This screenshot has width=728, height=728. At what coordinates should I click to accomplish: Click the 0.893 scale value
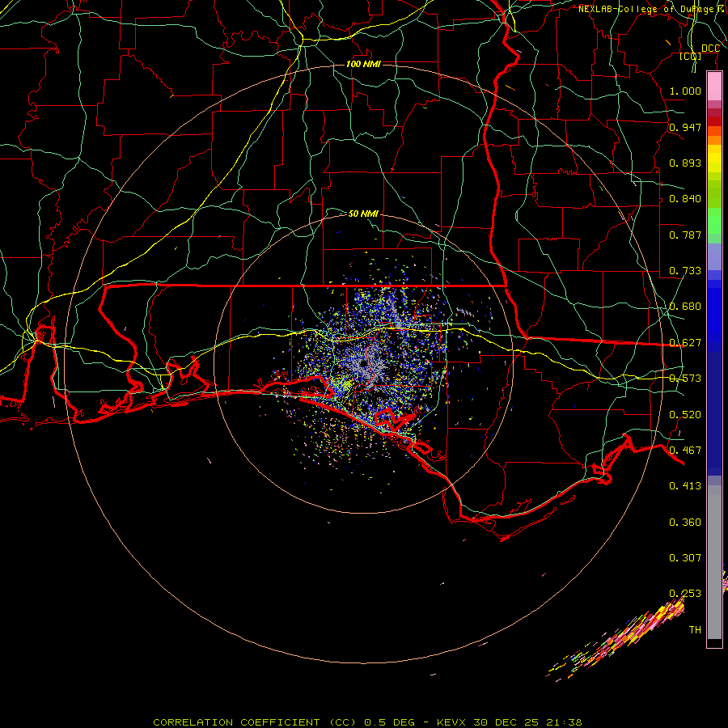tap(685, 163)
